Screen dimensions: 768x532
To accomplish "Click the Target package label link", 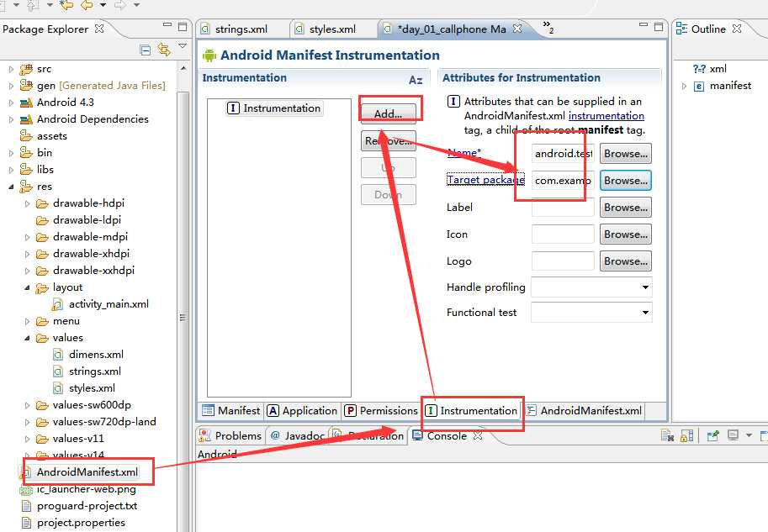I will 485,180.
